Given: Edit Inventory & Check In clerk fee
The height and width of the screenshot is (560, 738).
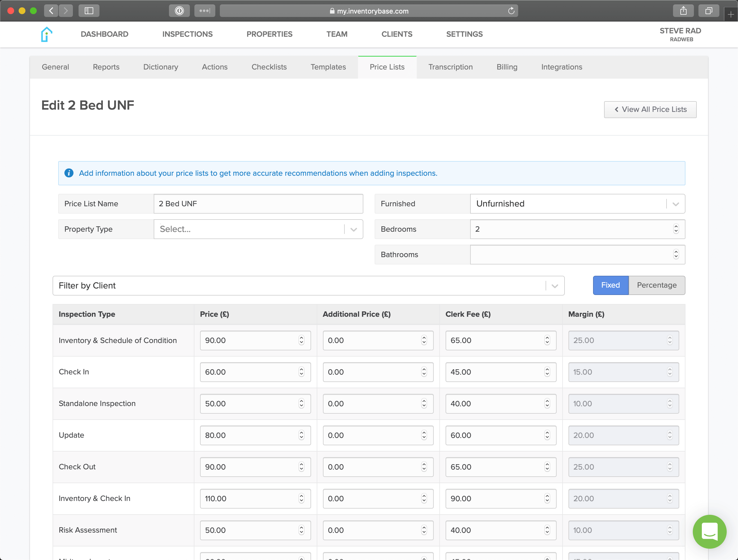Looking at the screenshot, I should 500,498.
